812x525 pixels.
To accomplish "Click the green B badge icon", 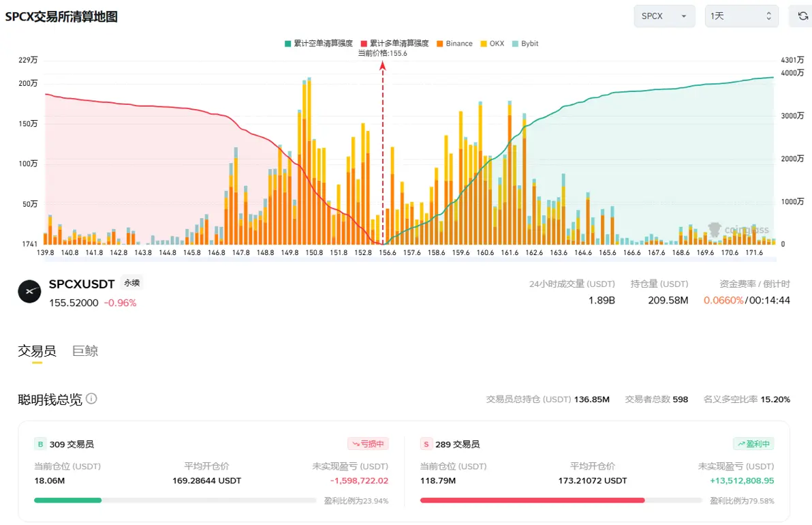I will (x=40, y=444).
